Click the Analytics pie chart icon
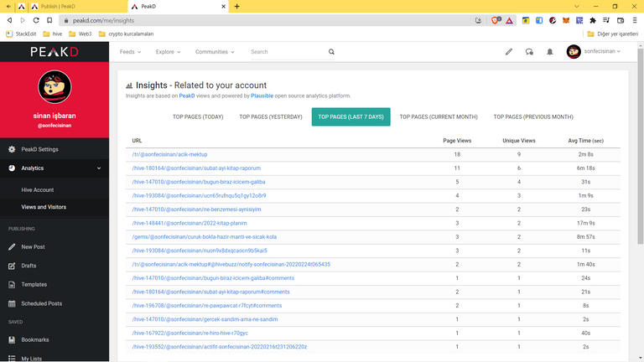Viewport: 644px width, 362px height. coord(12,168)
